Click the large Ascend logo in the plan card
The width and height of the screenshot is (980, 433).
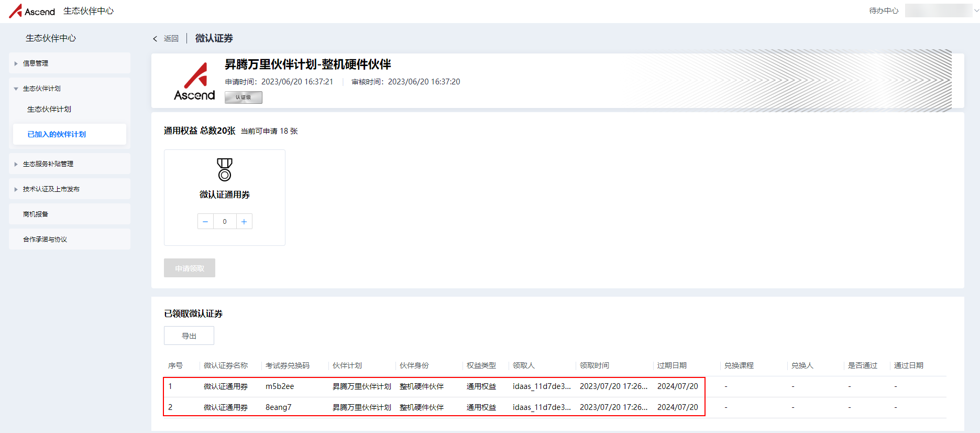click(194, 81)
